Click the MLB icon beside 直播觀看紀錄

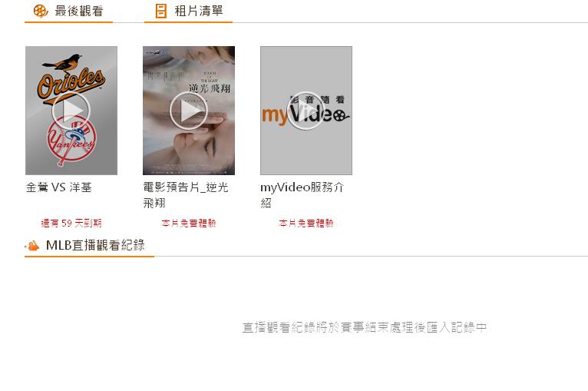[x=33, y=245]
